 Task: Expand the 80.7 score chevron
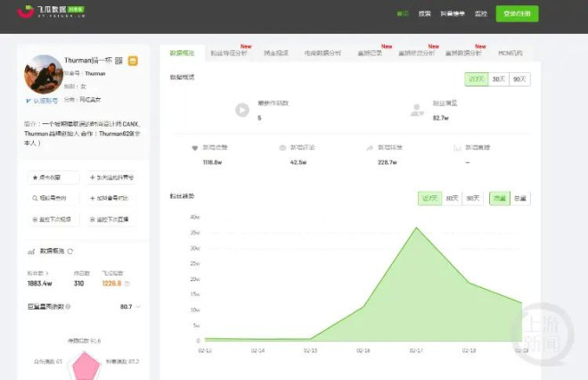pos(138,307)
